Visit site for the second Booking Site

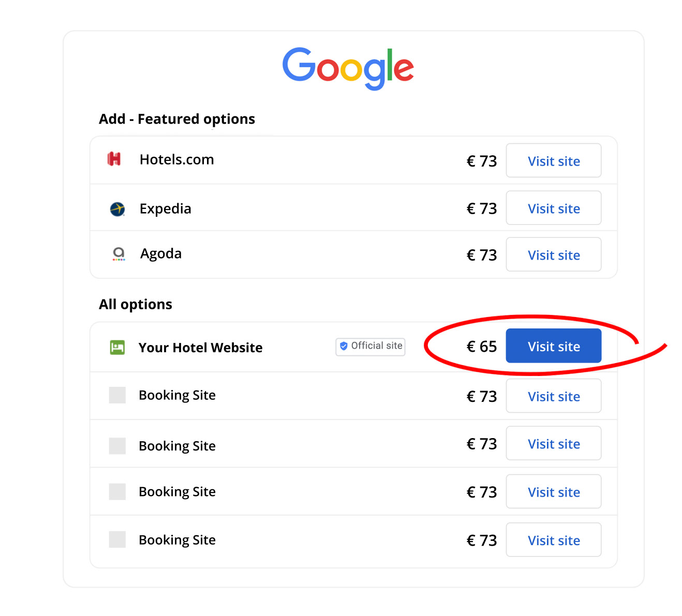pos(553,444)
